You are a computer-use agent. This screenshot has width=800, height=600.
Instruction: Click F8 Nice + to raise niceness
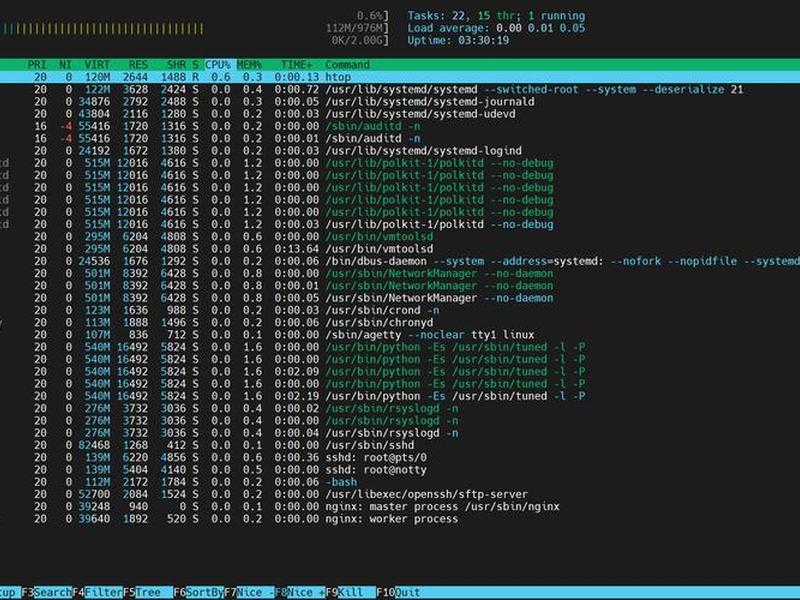(301, 592)
